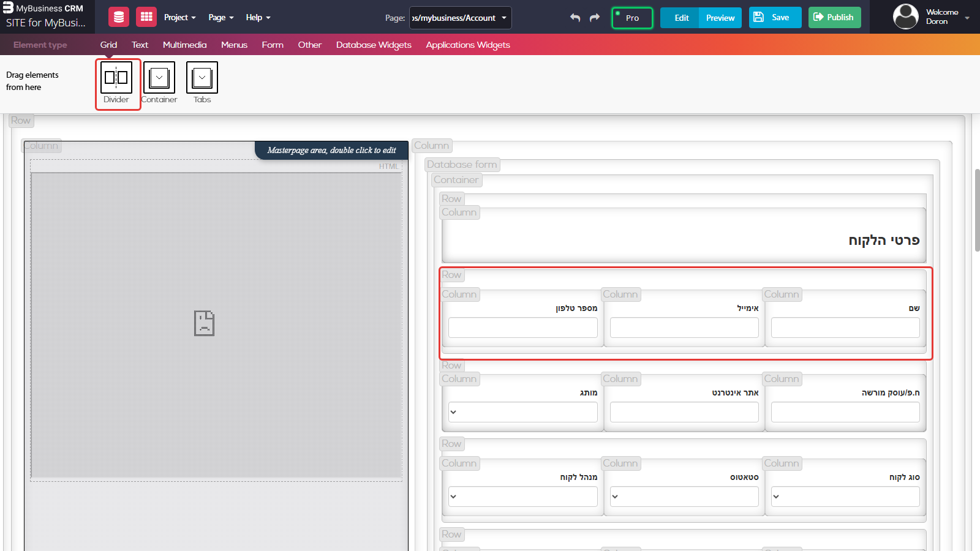Switch to the Database Widgets tab
980x551 pixels.
click(374, 45)
